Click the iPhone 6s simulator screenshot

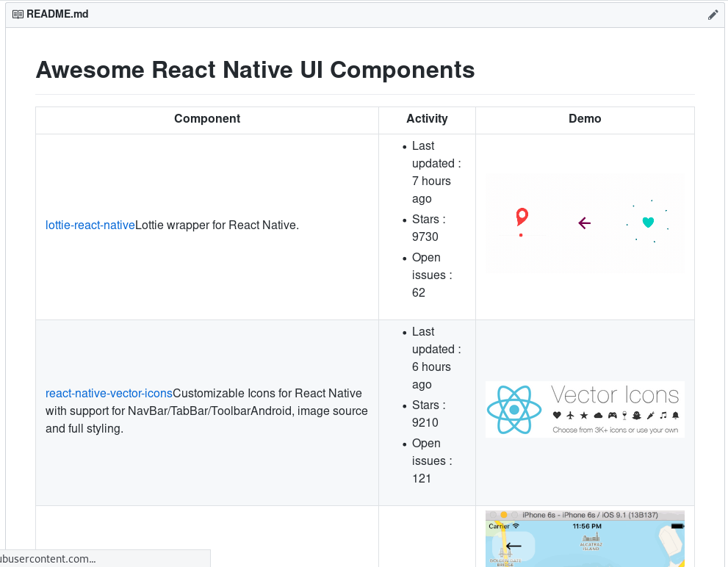coord(584,539)
